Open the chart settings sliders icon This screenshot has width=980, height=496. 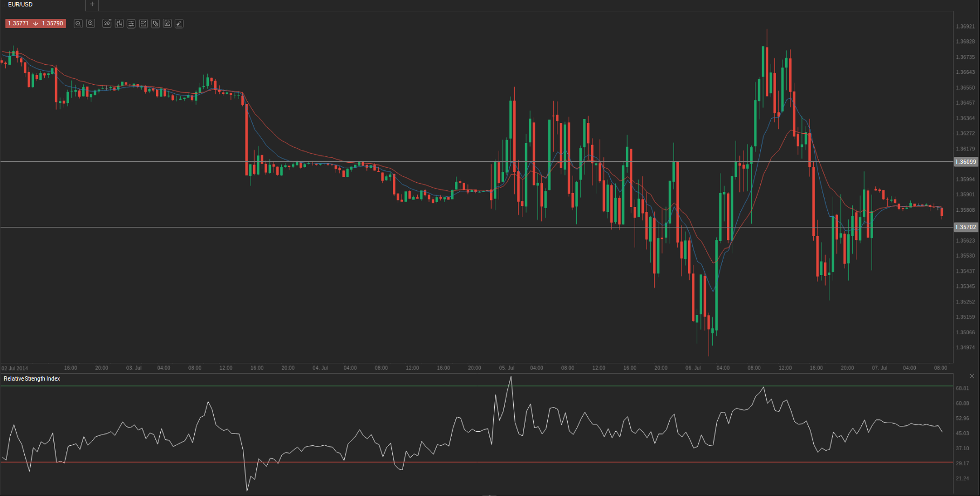coord(131,24)
